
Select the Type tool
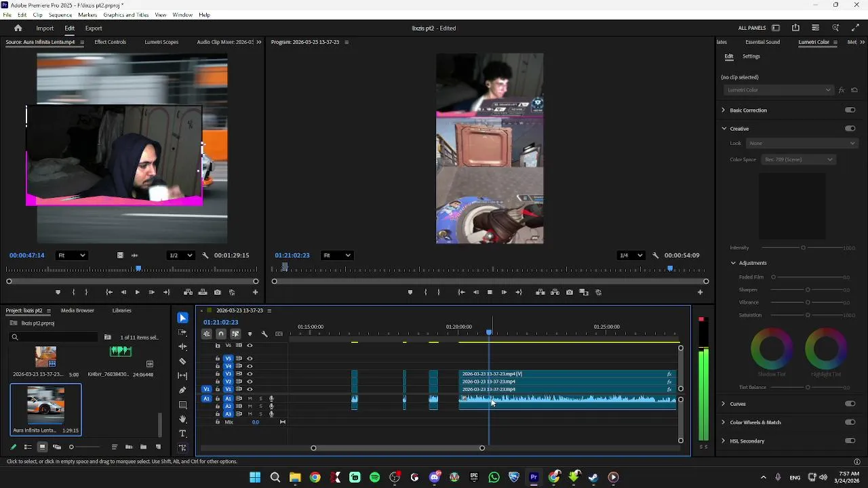click(x=182, y=433)
